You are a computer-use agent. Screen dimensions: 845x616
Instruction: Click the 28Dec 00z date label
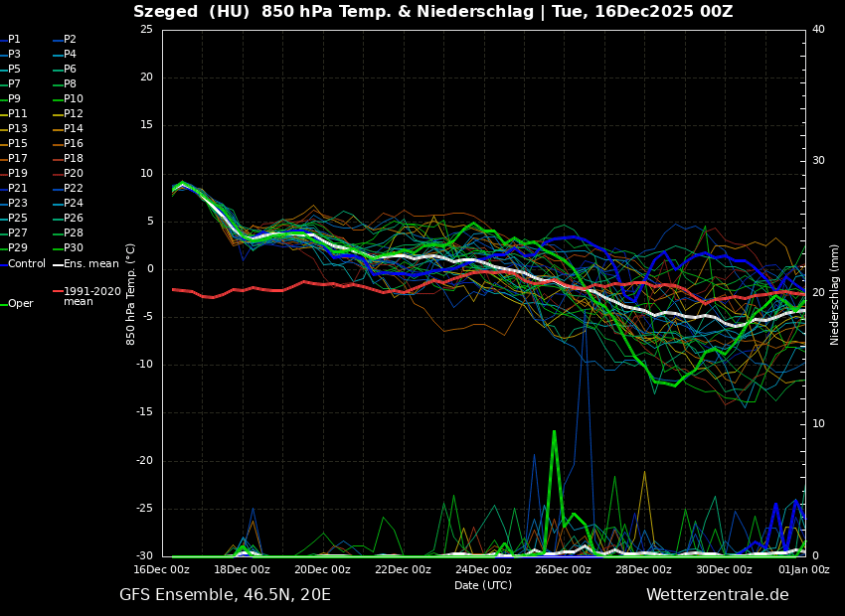pyautogui.click(x=643, y=570)
